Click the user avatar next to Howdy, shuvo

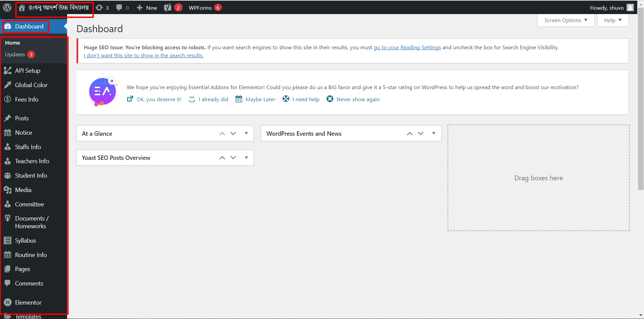click(x=630, y=7)
